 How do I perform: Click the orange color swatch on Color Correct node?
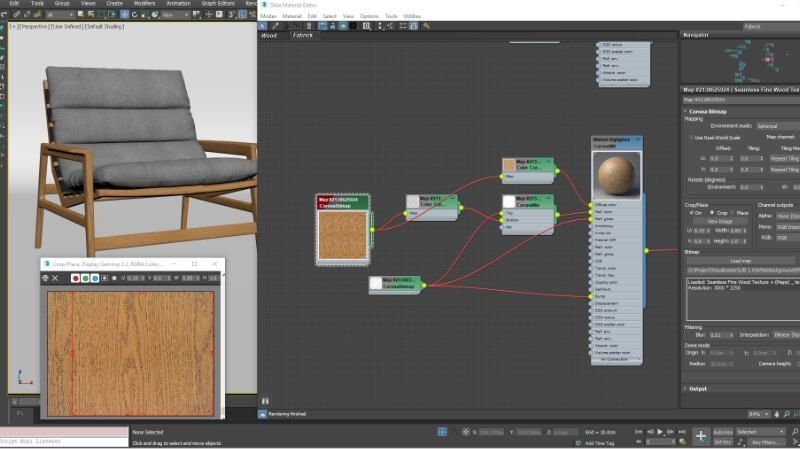coord(509,164)
